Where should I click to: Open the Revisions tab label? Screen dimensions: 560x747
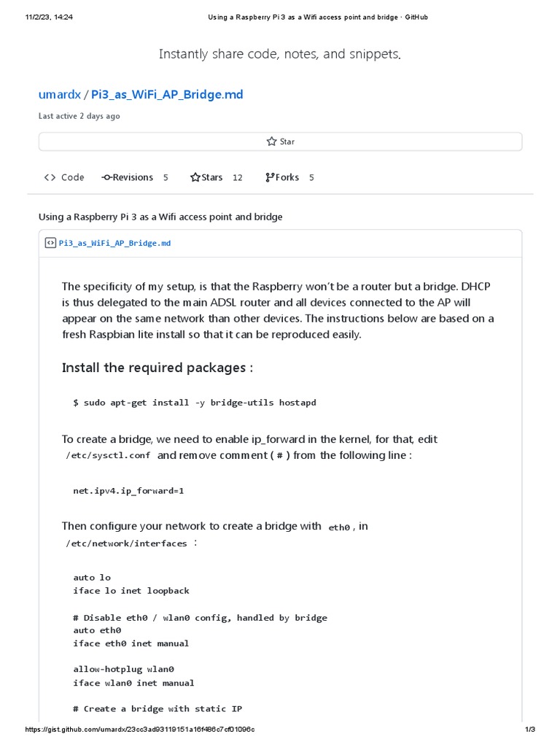133,177
